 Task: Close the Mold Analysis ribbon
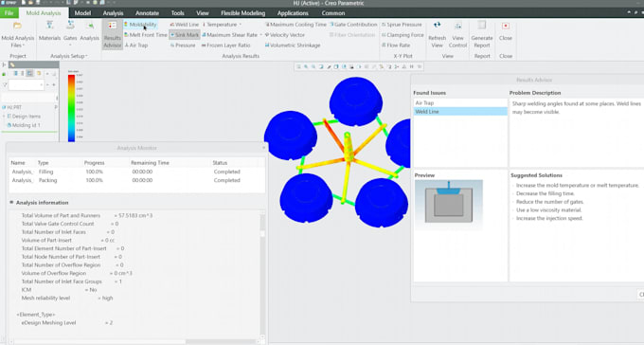(506, 31)
